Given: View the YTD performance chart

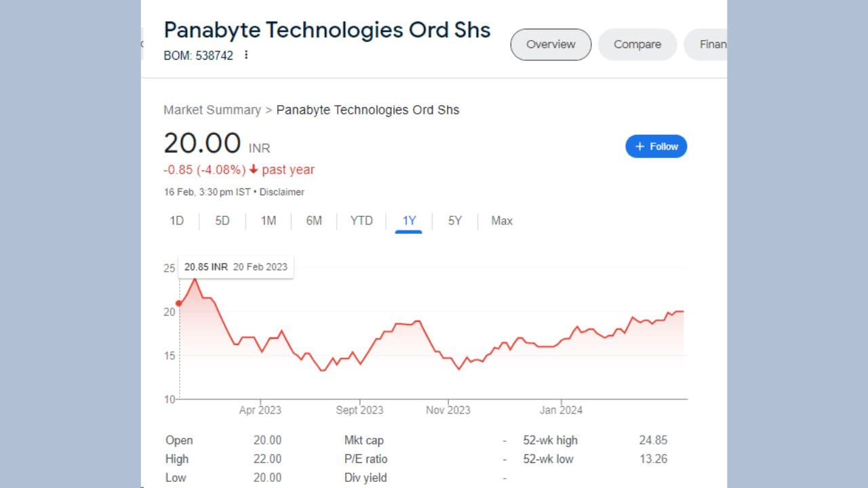Looking at the screenshot, I should (361, 220).
